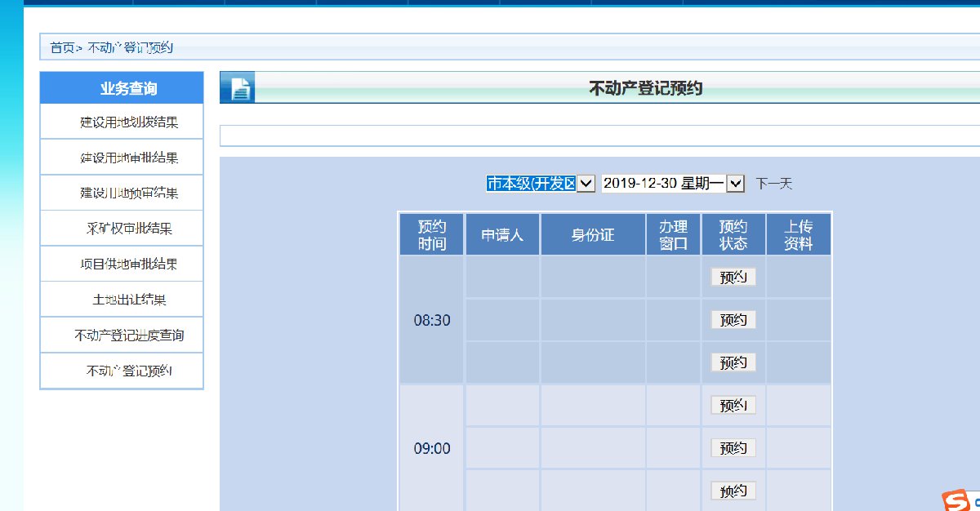This screenshot has height=511, width=980.
Task: Book the first 09:00 slot with 预约
Action: tap(733, 406)
